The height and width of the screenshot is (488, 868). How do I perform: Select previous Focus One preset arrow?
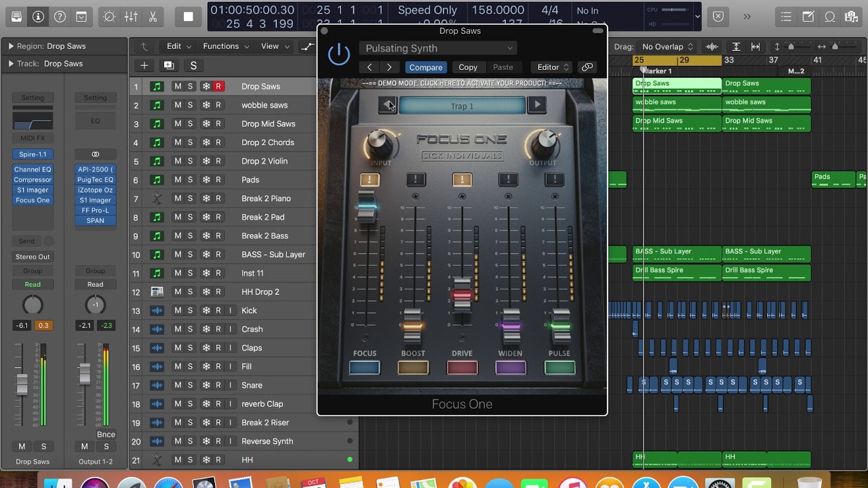(387, 105)
